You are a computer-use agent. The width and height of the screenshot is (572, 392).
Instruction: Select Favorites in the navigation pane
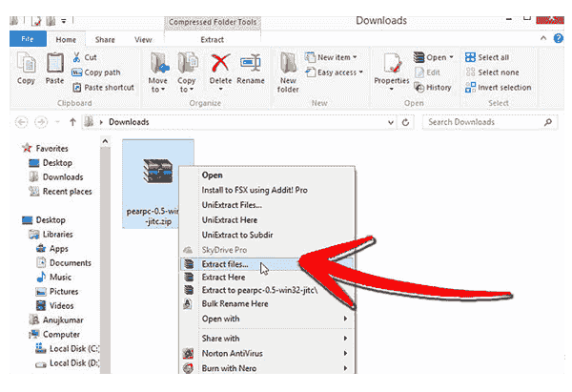45,148
